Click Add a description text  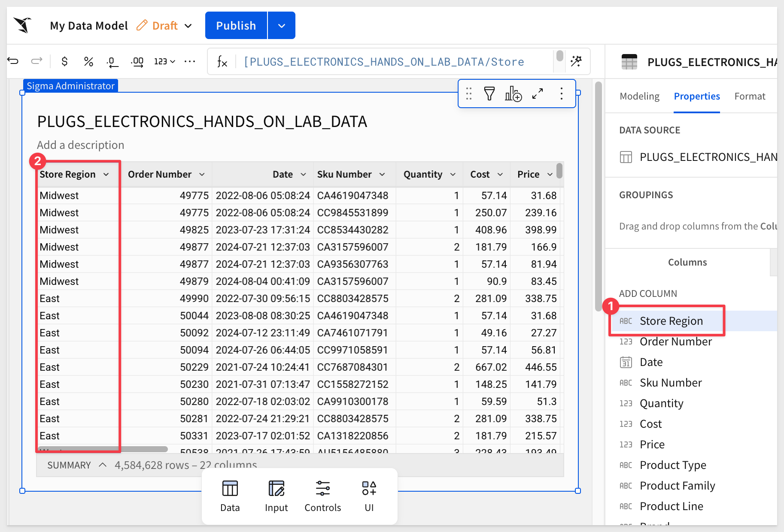click(x=81, y=145)
